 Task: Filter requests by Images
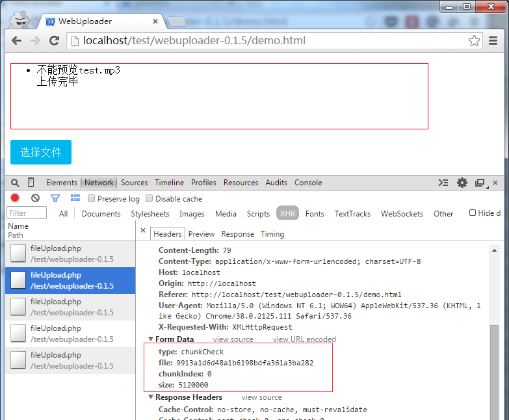pyautogui.click(x=192, y=213)
